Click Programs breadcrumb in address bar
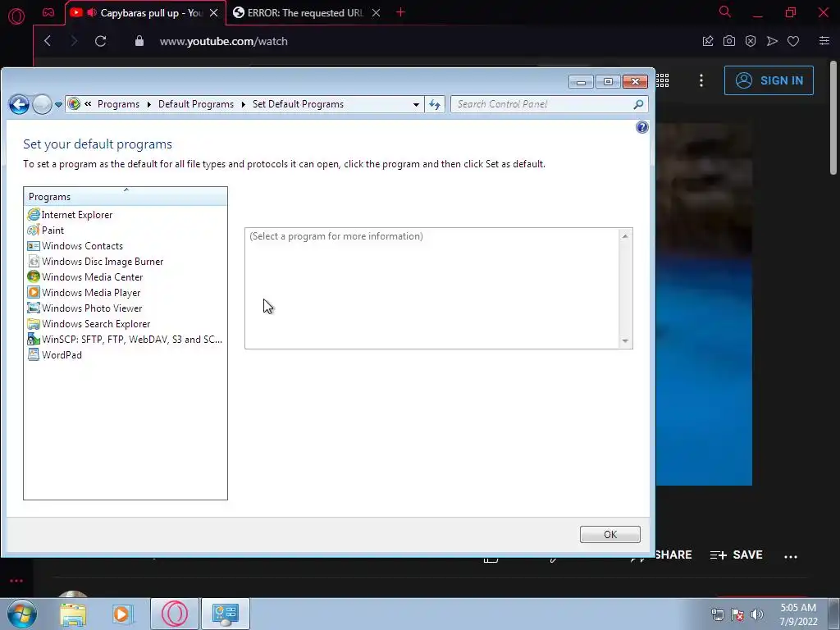Image resolution: width=840 pixels, height=630 pixels. pyautogui.click(x=118, y=104)
